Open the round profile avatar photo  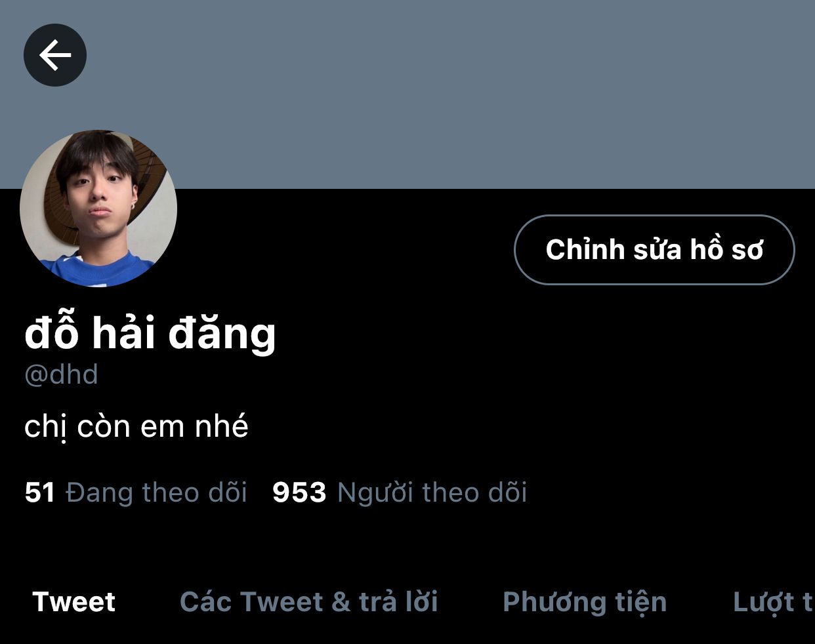[98, 209]
